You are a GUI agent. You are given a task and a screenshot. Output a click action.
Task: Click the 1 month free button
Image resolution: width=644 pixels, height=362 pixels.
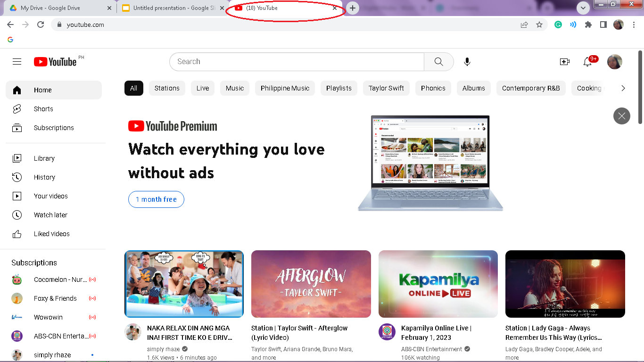click(156, 199)
